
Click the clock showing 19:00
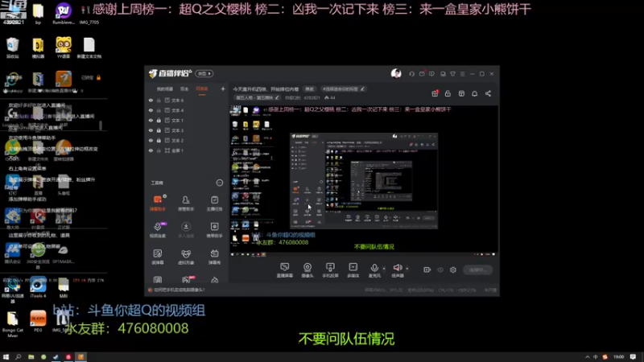(x=618, y=356)
